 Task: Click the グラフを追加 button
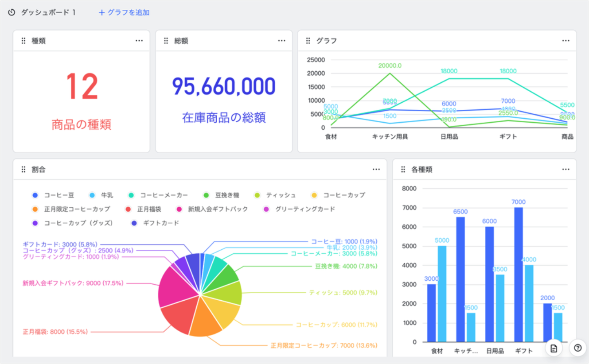[124, 12]
